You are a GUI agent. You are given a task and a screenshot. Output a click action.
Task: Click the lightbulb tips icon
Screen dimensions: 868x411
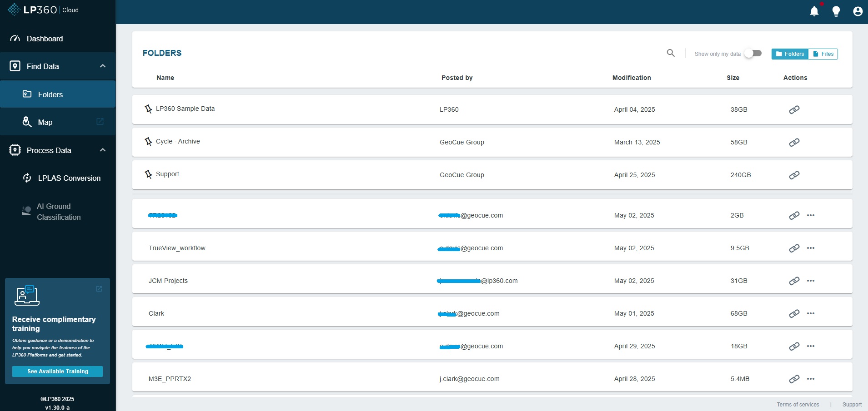pyautogui.click(x=836, y=11)
